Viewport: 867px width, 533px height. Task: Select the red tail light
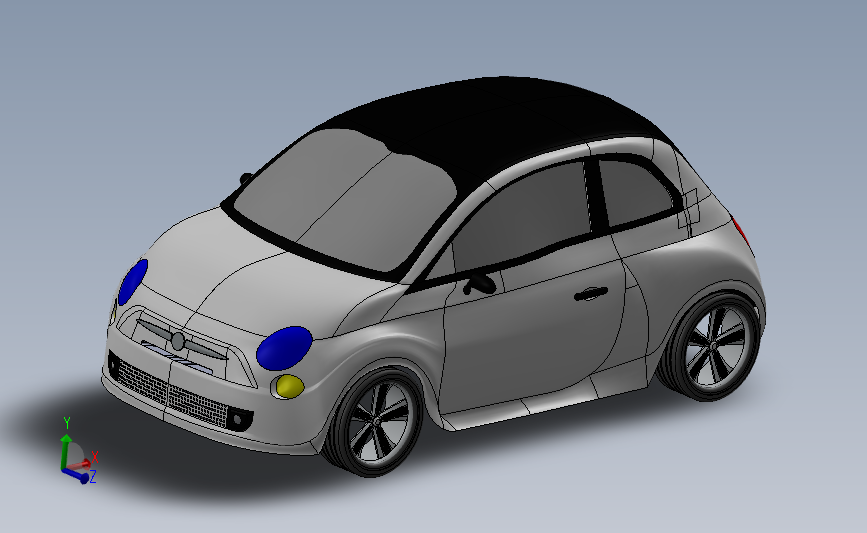click(741, 231)
